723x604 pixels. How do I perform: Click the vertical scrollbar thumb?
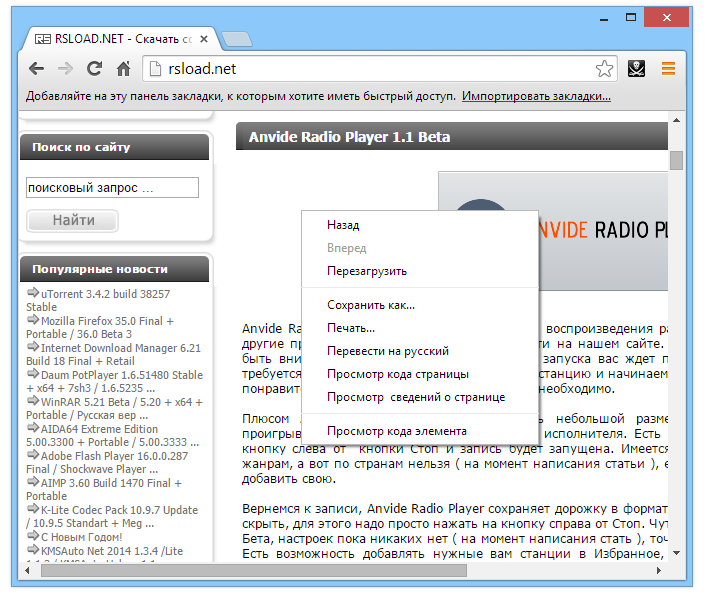point(676,160)
